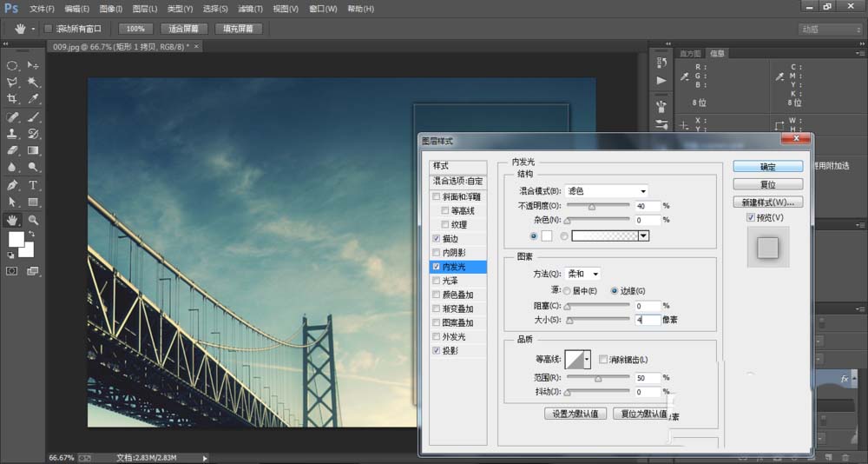868x464 pixels.
Task: Select the Hand tool in the toolbox
Action: click(12, 220)
